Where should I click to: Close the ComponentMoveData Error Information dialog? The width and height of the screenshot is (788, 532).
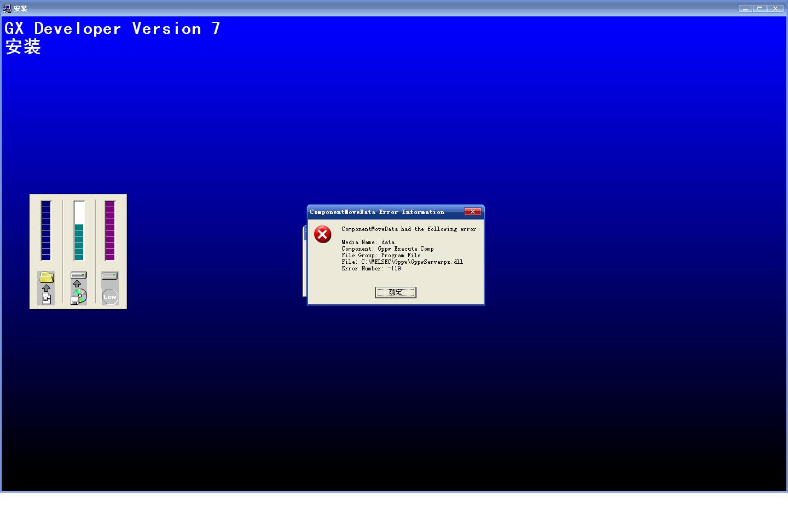pos(472,212)
